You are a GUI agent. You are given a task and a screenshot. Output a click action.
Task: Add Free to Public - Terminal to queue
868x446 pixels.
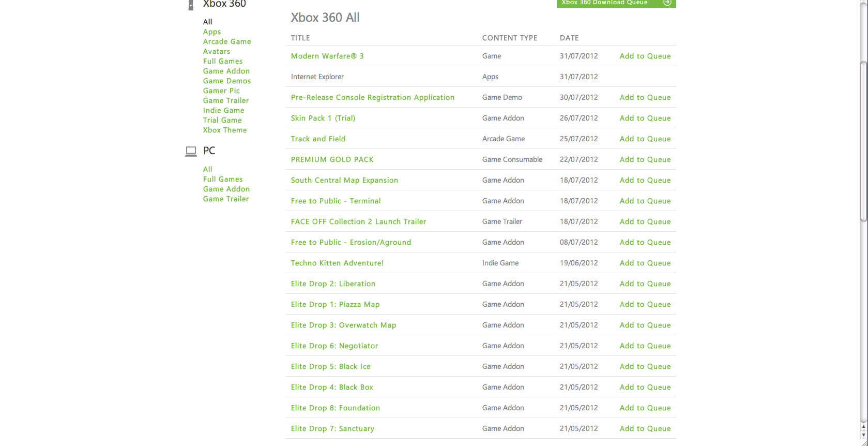click(x=645, y=201)
